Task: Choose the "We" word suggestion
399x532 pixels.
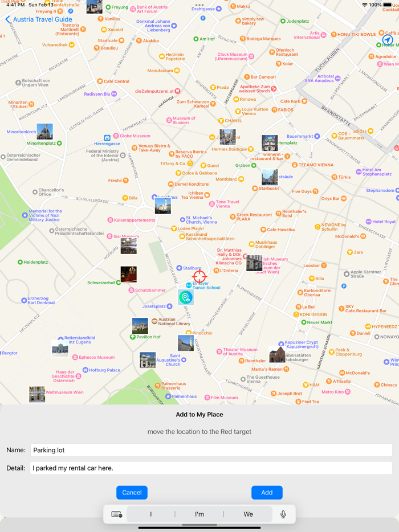Action: pyautogui.click(x=248, y=514)
